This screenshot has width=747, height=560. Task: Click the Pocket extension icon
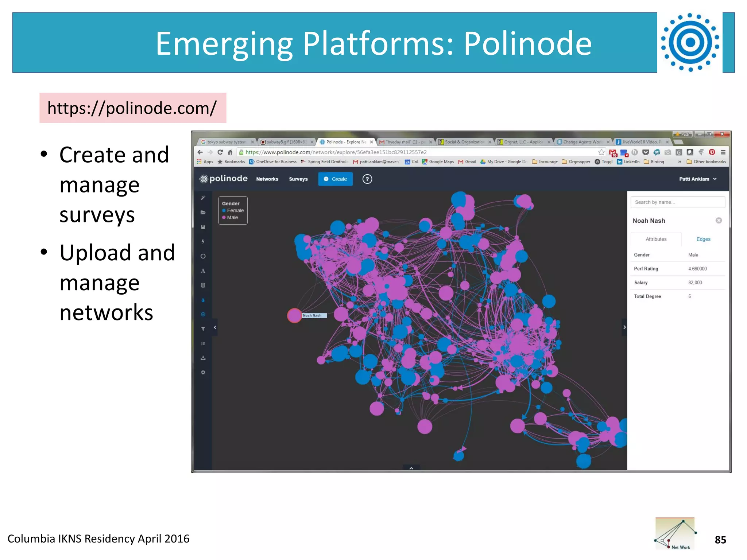tap(646, 152)
